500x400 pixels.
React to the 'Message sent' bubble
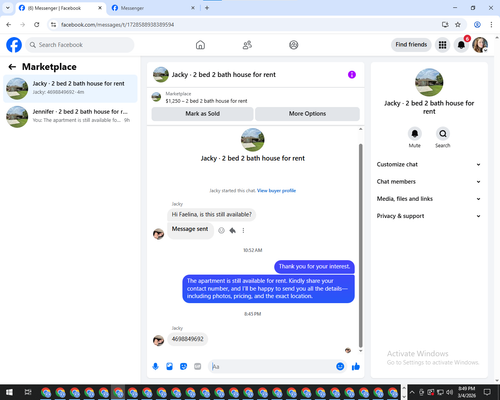click(x=221, y=230)
